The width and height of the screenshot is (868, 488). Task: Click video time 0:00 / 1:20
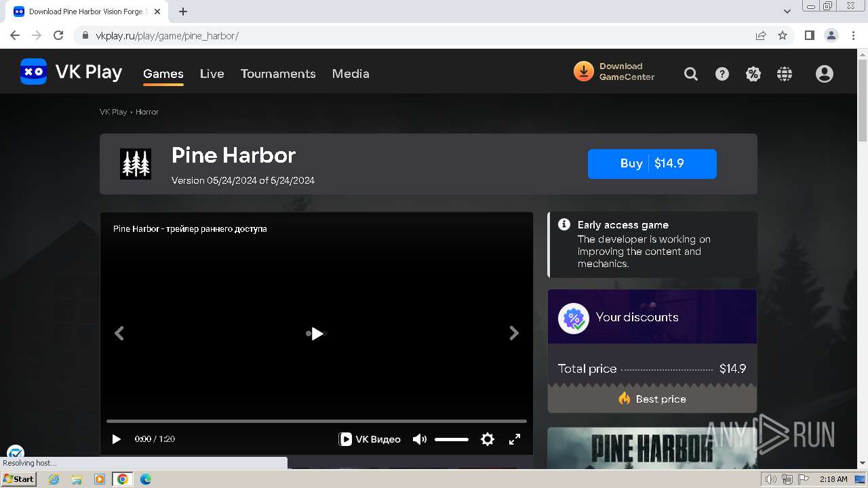(155, 439)
